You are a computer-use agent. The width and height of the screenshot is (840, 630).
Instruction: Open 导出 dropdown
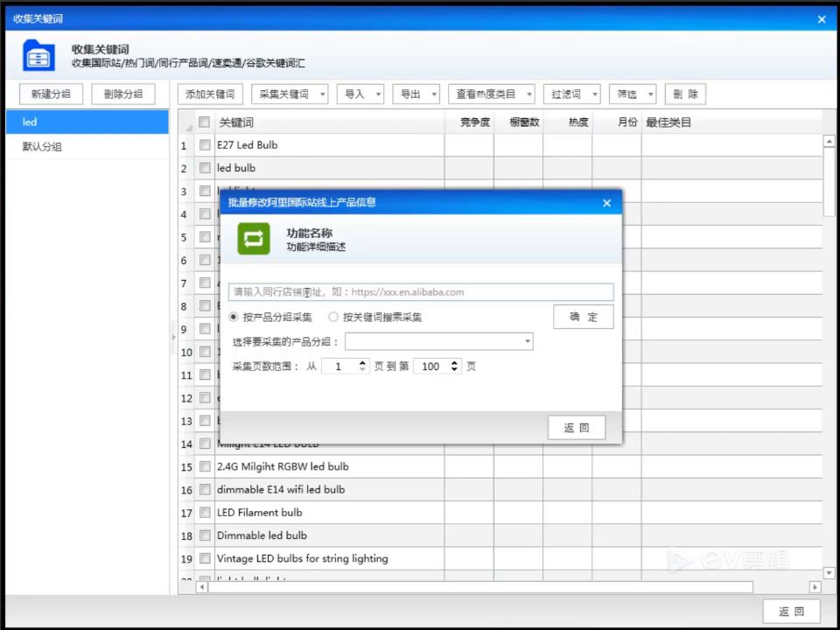[416, 94]
